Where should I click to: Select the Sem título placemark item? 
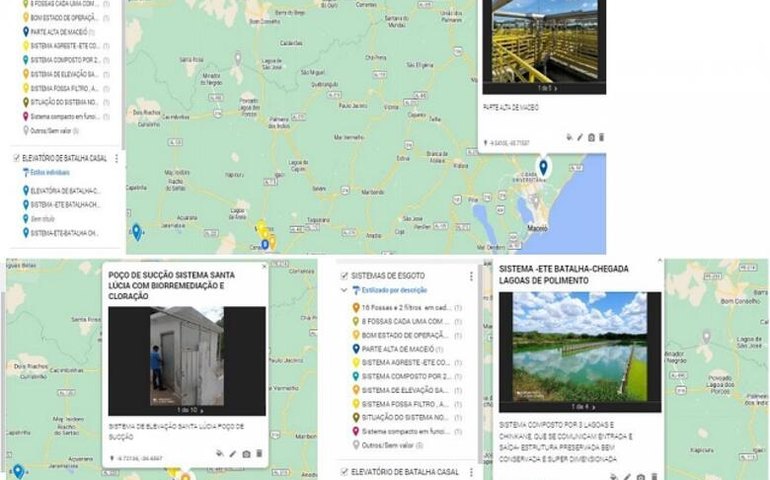pyautogui.click(x=39, y=219)
